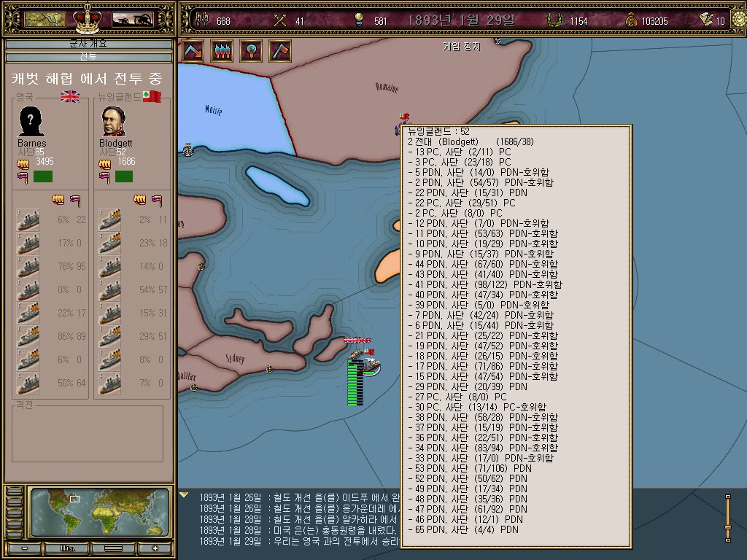Click Barnes' strength value 3495

44,161
